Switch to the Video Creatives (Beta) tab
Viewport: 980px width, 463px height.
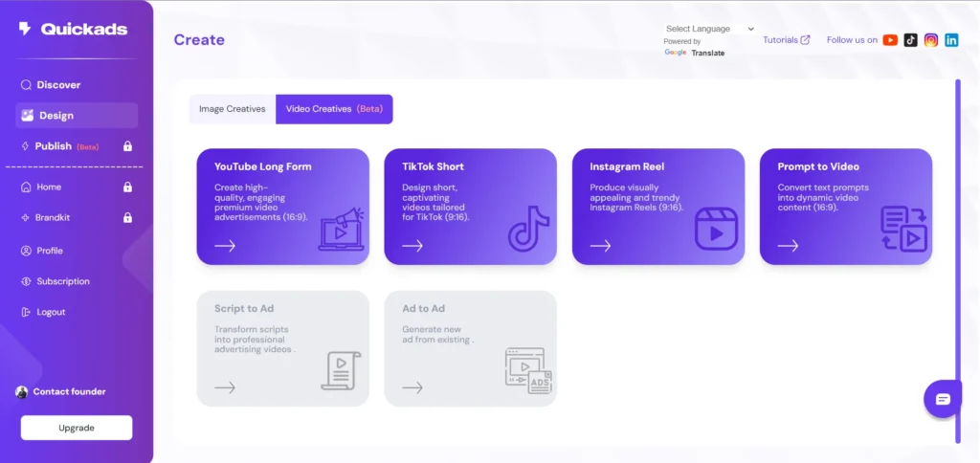334,109
